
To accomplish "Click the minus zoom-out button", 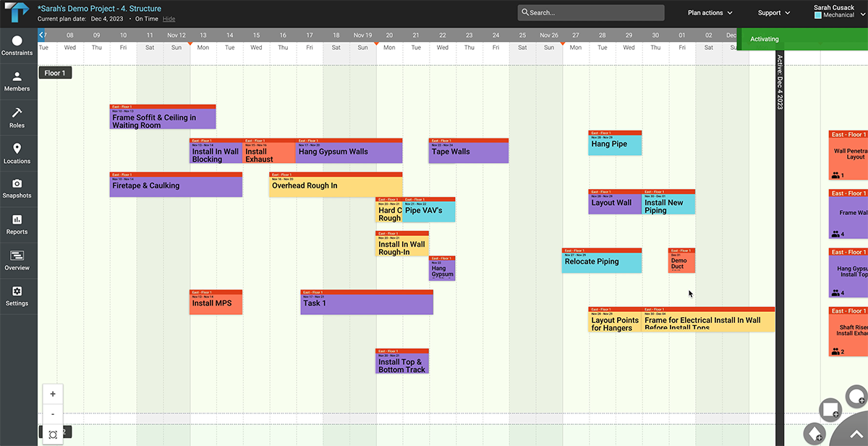I will click(x=53, y=414).
